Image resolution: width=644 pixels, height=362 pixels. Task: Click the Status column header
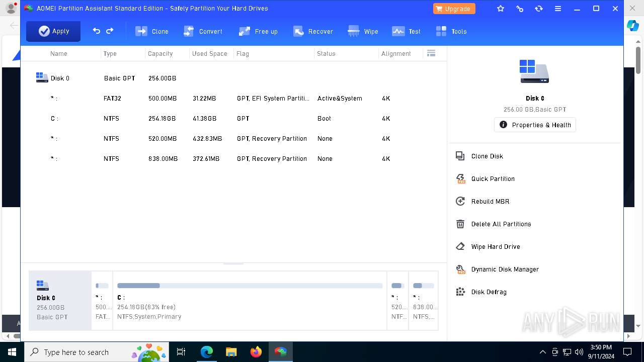click(326, 54)
